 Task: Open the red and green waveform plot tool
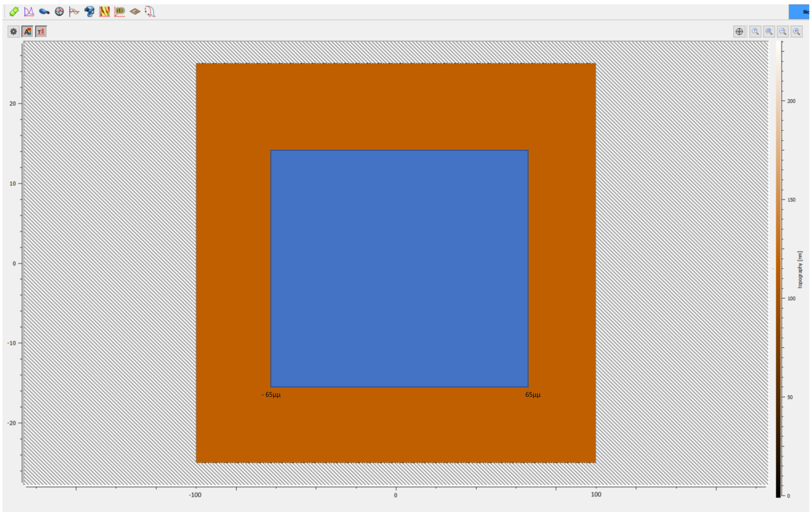click(74, 11)
